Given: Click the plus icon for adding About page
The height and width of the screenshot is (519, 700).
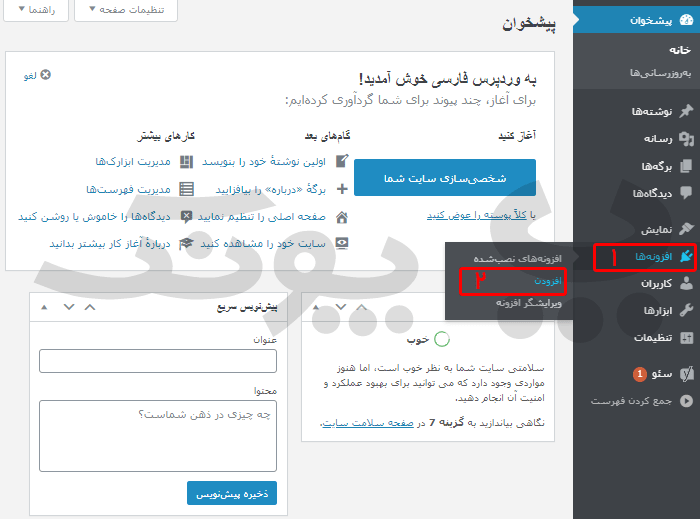Looking at the screenshot, I should point(342,189).
